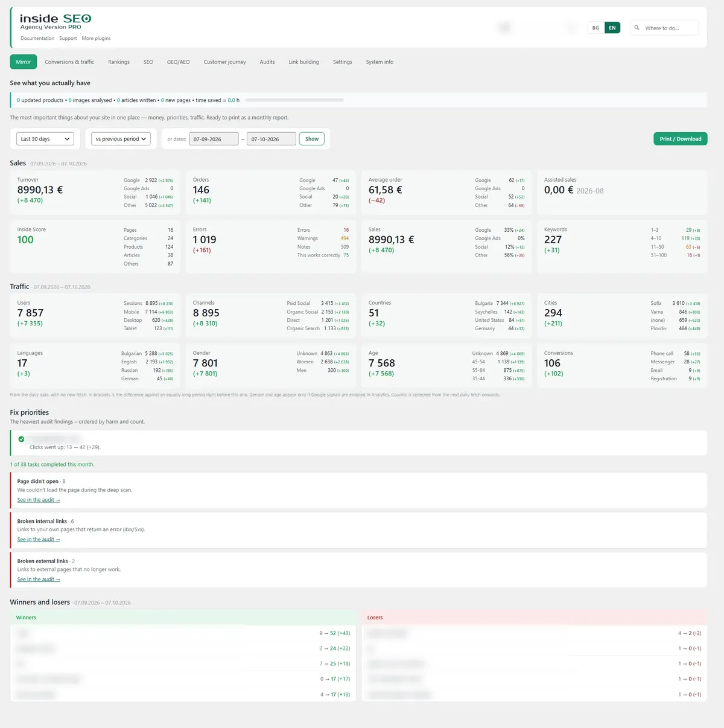Screen dimensions: 724x728
Task: Click the Channels value 8 895
Action: coord(206,313)
